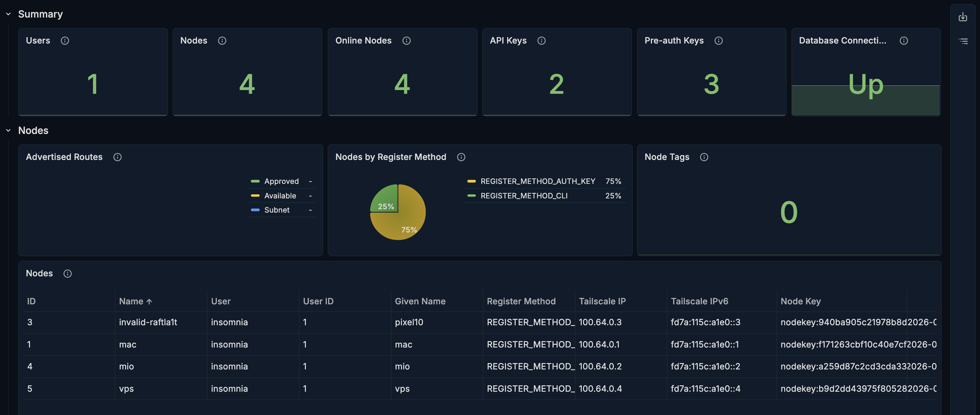Toggle REGISTER_METHOD_CLI legend entry
The height and width of the screenshot is (415, 980).
[x=524, y=196]
